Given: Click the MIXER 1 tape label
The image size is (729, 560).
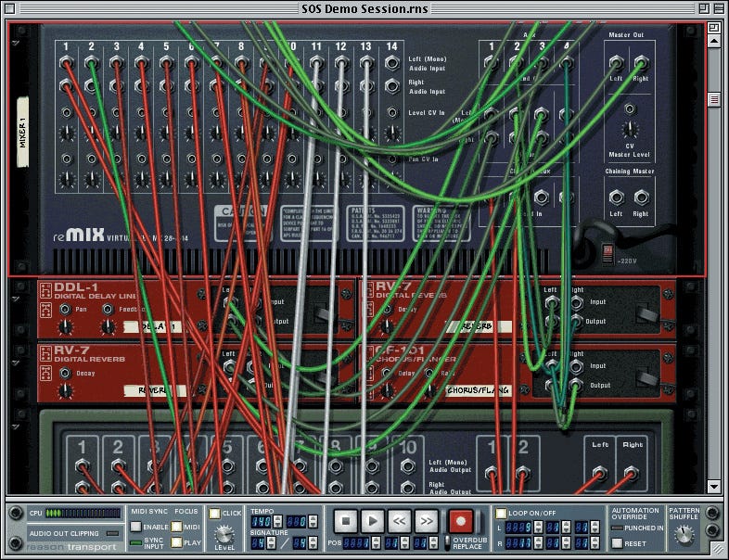Looking at the screenshot, I should (22, 132).
